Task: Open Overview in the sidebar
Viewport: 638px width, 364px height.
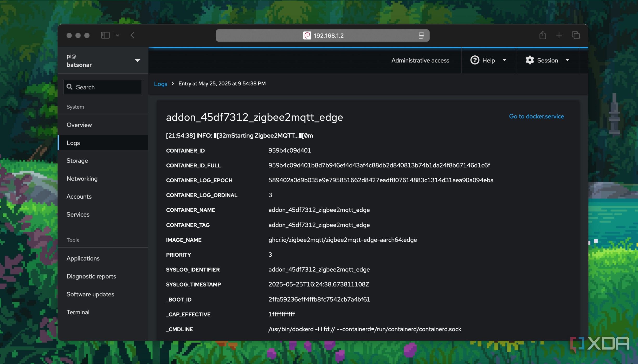Action: pyautogui.click(x=103, y=125)
